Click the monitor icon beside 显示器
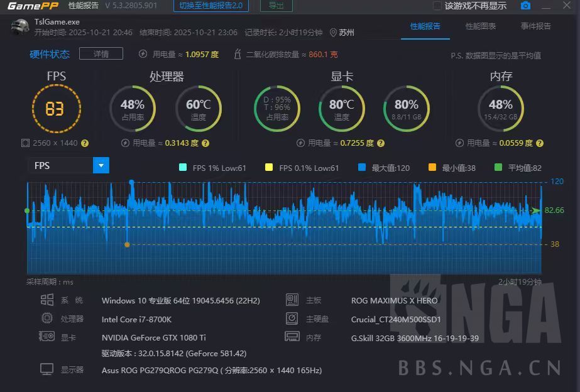This screenshot has width=580, height=392. [47, 369]
